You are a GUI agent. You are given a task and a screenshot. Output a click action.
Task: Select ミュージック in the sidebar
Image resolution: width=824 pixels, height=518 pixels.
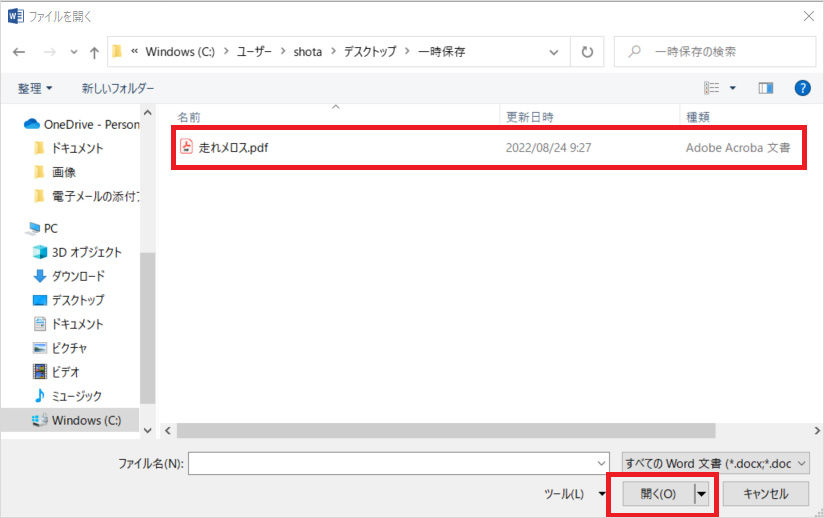click(x=67, y=396)
